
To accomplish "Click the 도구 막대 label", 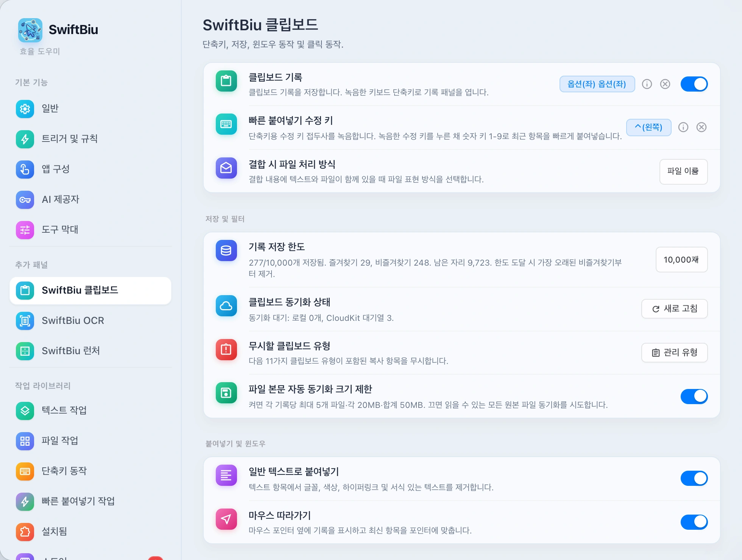I will (x=60, y=230).
